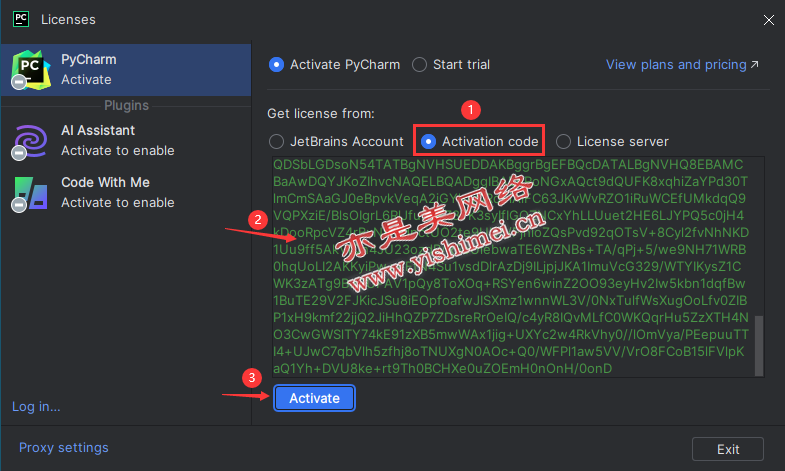This screenshot has height=471, width=785.
Task: Select AI Assistant Activate to enable entry
Action: click(126, 142)
